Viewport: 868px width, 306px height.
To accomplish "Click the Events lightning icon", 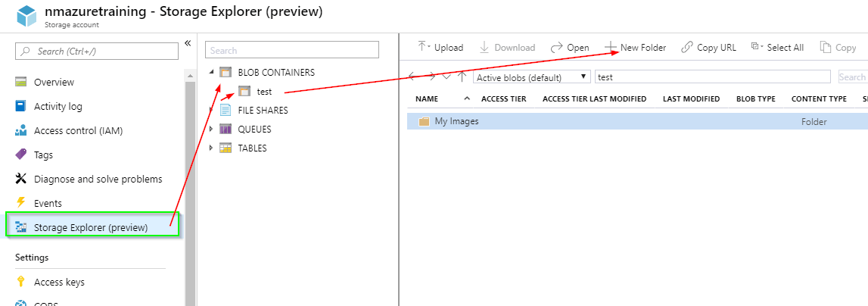I will click(21, 203).
